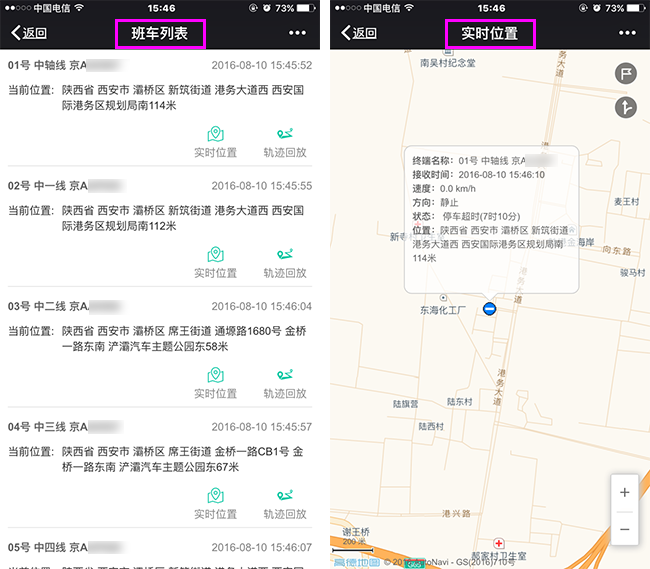Show 实时位置 for bus 02号 中一线
650x569 pixels.
215,263
